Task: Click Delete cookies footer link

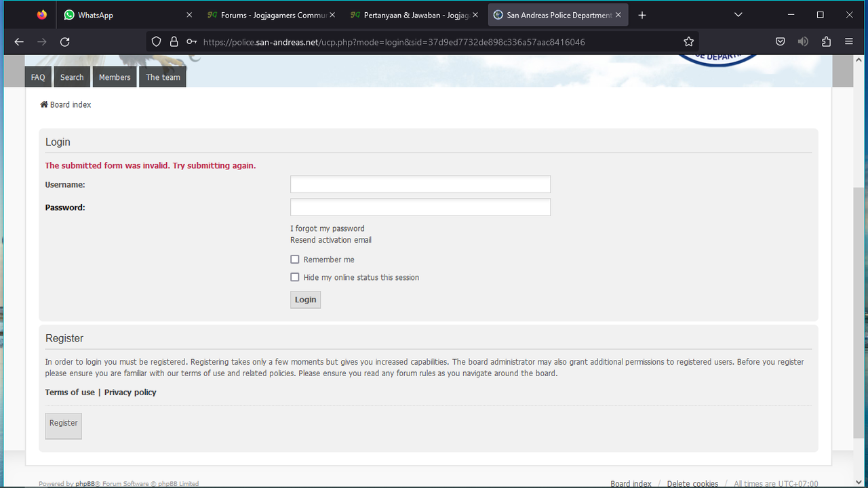Action: click(x=692, y=484)
